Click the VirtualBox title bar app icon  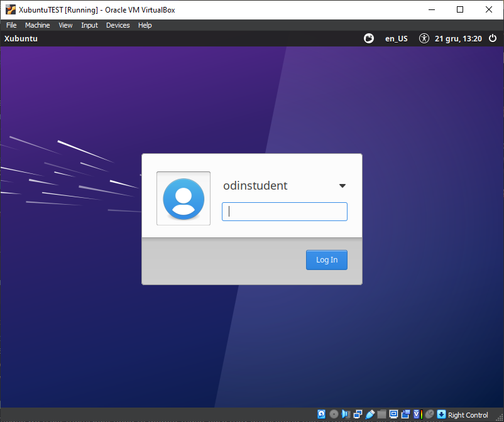pyautogui.click(x=11, y=9)
